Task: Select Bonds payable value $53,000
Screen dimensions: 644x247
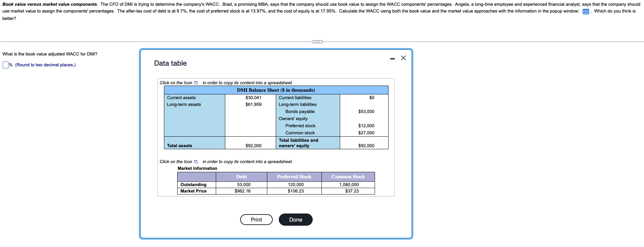Action: pyautogui.click(x=366, y=112)
